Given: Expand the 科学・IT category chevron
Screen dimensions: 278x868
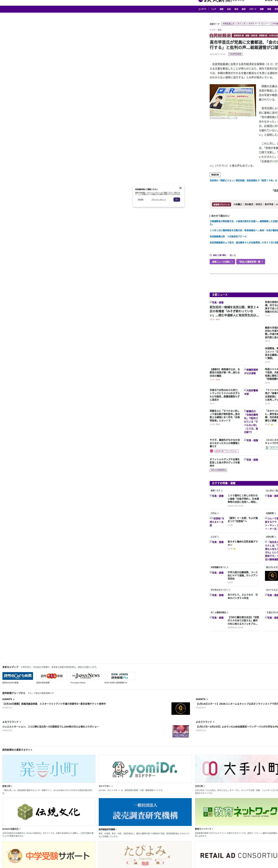Looking at the screenshot, I should (222, 491).
